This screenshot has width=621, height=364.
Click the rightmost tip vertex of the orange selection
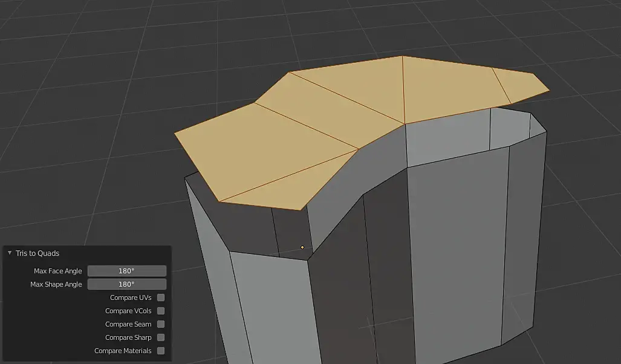coord(549,90)
